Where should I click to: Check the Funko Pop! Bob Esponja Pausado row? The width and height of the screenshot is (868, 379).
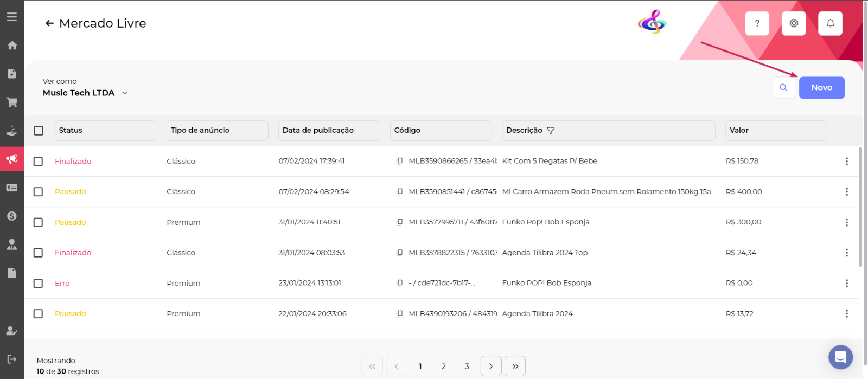38,222
